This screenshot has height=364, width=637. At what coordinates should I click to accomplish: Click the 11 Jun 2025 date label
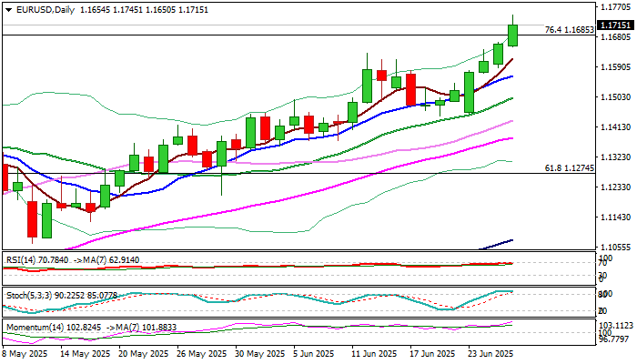click(x=375, y=354)
